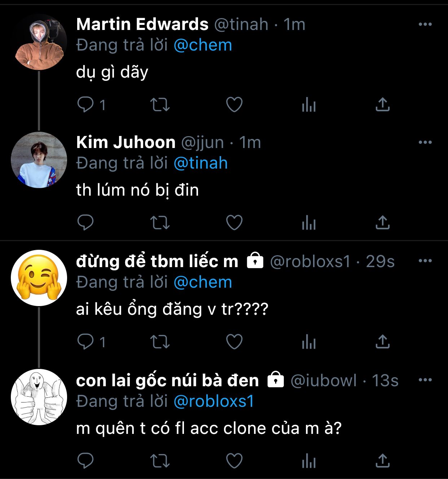Like Kim Juhoon's tweet
Viewport: 448px width, 479px height.
[x=234, y=222]
